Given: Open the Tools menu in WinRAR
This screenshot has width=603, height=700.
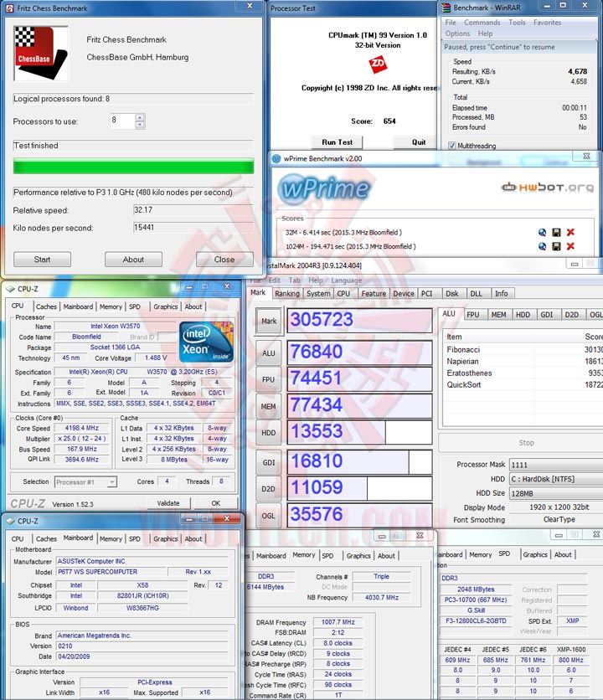Looking at the screenshot, I should (517, 23).
